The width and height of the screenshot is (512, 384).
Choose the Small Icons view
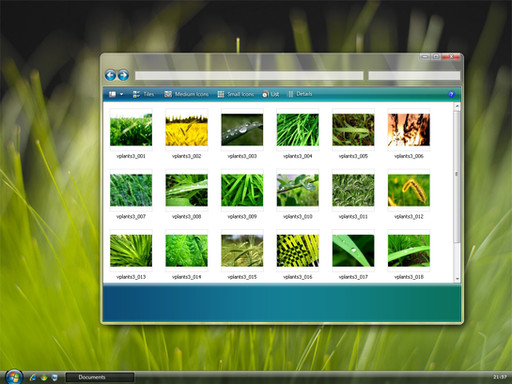pyautogui.click(x=236, y=94)
